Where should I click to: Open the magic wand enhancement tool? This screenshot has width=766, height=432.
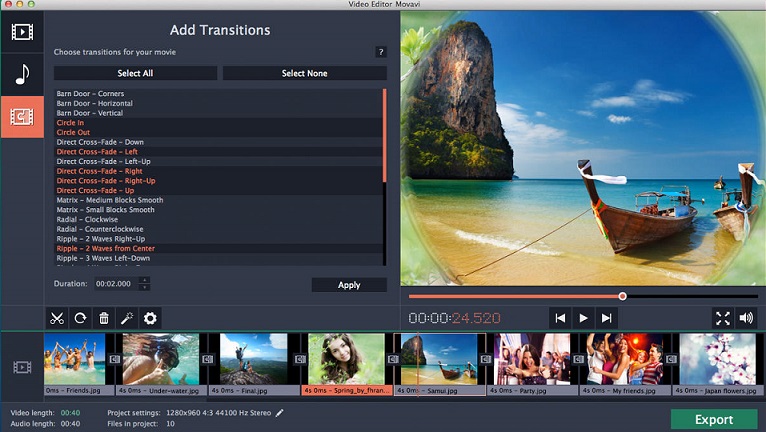(127, 318)
